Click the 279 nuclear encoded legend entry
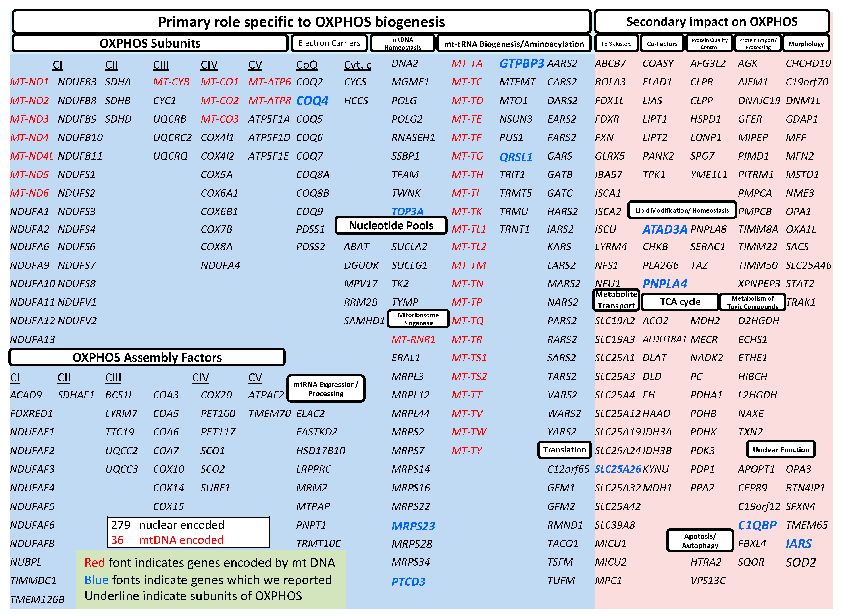This screenshot has height=616, width=845. click(168, 525)
